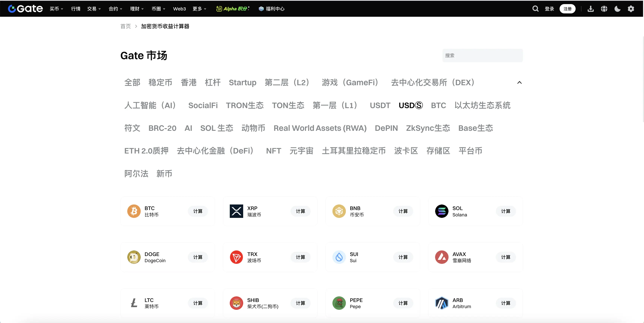Toggle dark mode moon icon
The width and height of the screenshot is (644, 323).
point(617,9)
